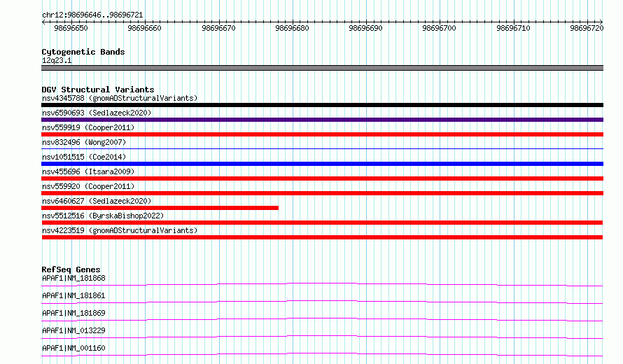
Task: Click the red nsv4223519 variant bar
Action: click(x=322, y=237)
